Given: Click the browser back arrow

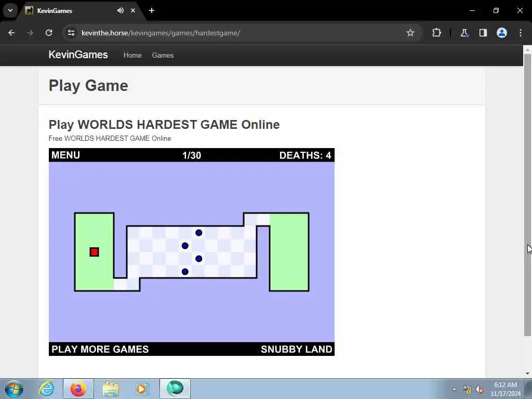Looking at the screenshot, I should (x=11, y=33).
